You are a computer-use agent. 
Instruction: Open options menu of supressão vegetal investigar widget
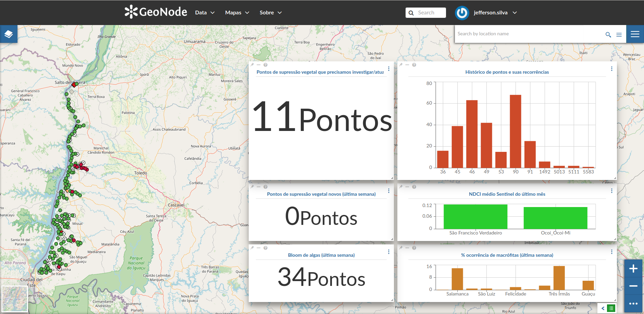coord(389,69)
